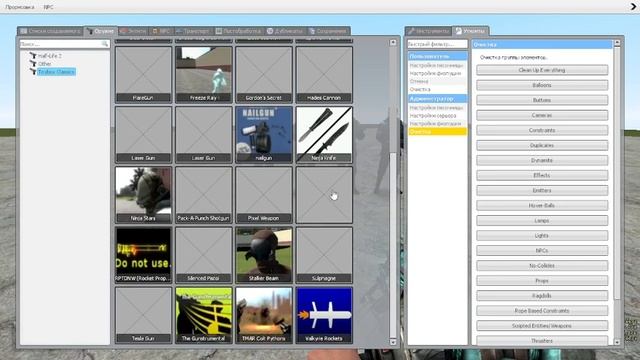Open the NPC top menu

click(48, 7)
